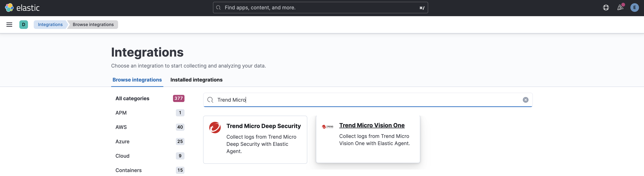Image resolution: width=644 pixels, height=176 pixels.
Task: Open Trend Micro Deep Security integration title
Action: click(x=264, y=126)
